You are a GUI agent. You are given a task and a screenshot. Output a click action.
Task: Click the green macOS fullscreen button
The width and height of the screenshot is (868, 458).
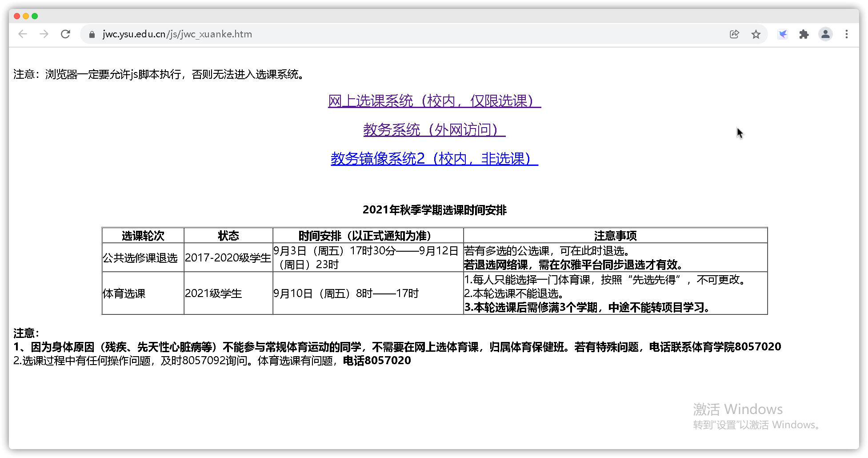click(x=35, y=16)
